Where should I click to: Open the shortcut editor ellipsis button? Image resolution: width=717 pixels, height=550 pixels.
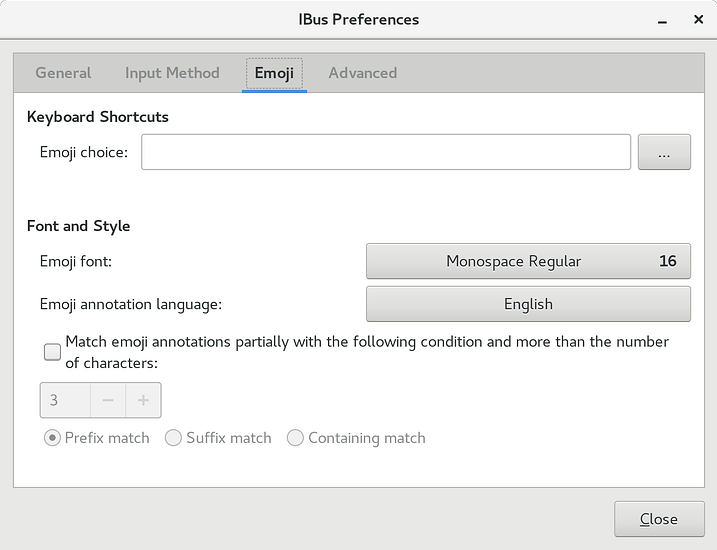pyautogui.click(x=664, y=152)
